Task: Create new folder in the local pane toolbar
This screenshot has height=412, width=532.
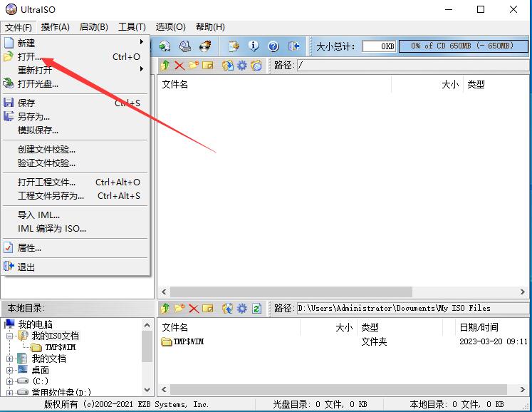Action: [x=179, y=308]
